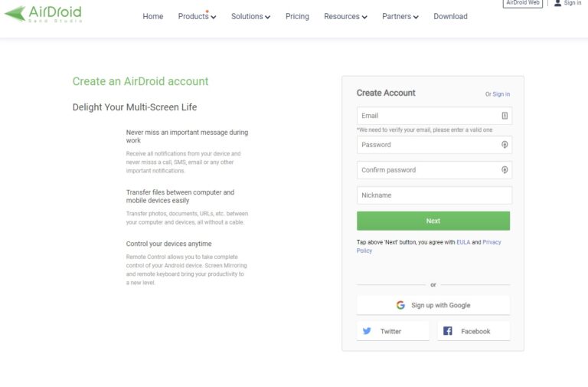This screenshot has width=588, height=387.
Task: Click the 'Create an AirDroid account' heading
Action: click(140, 81)
